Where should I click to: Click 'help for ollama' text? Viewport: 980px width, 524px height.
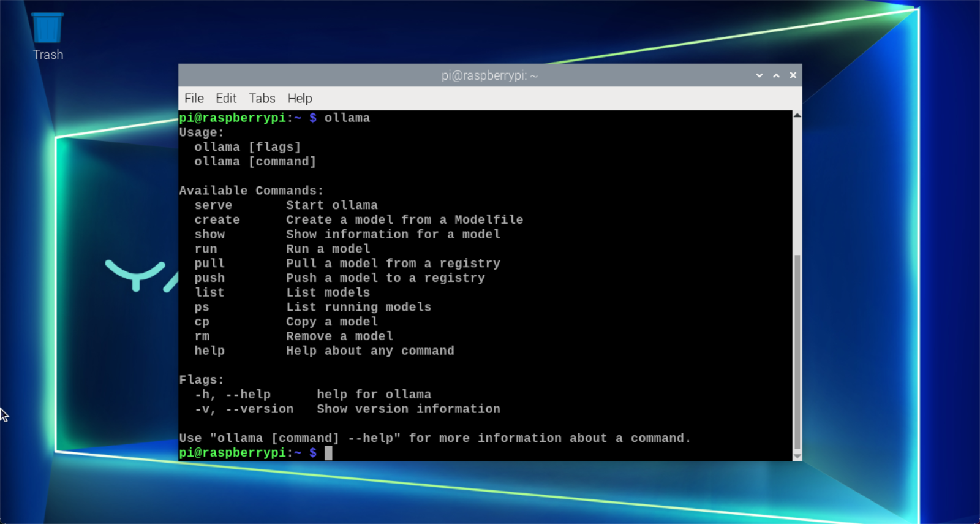(x=374, y=395)
